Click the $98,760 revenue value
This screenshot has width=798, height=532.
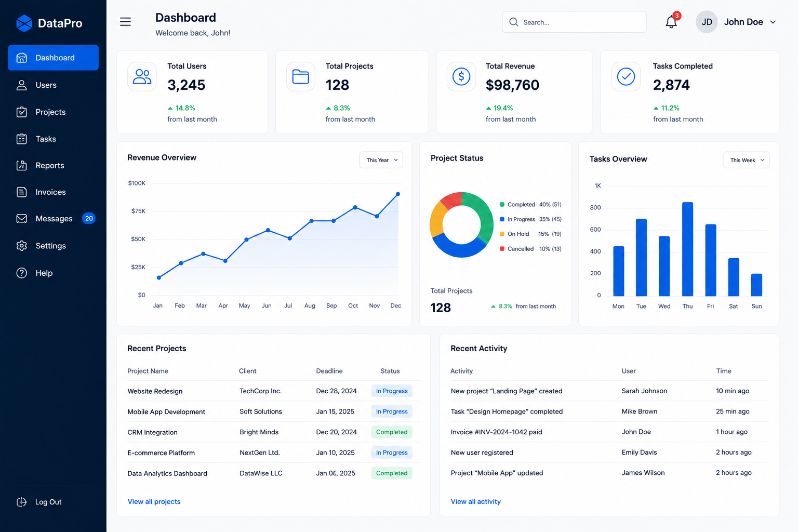512,85
